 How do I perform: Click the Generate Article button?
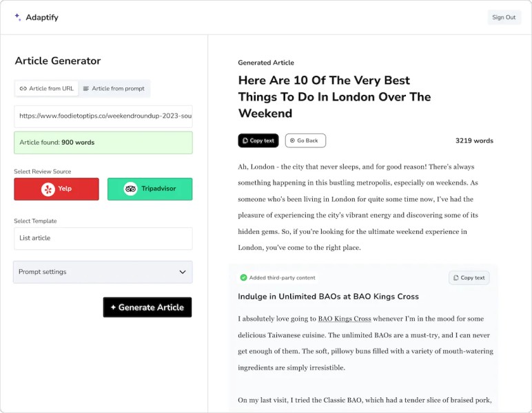(147, 307)
